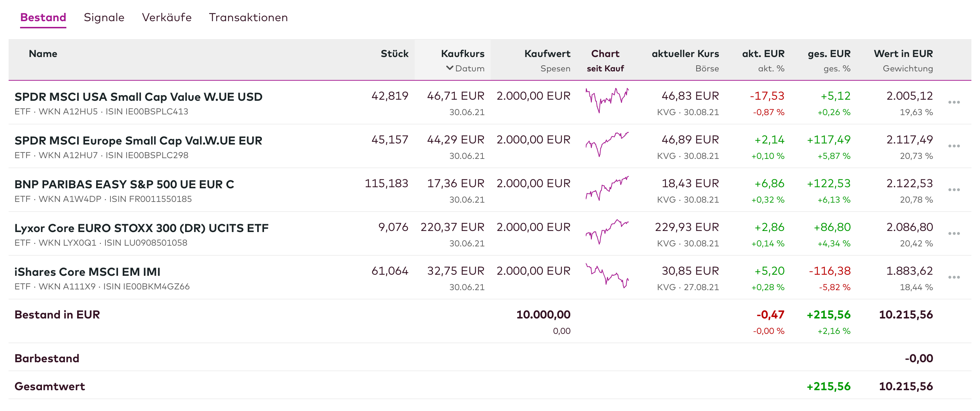Select the Bestand tab

pyautogui.click(x=43, y=18)
